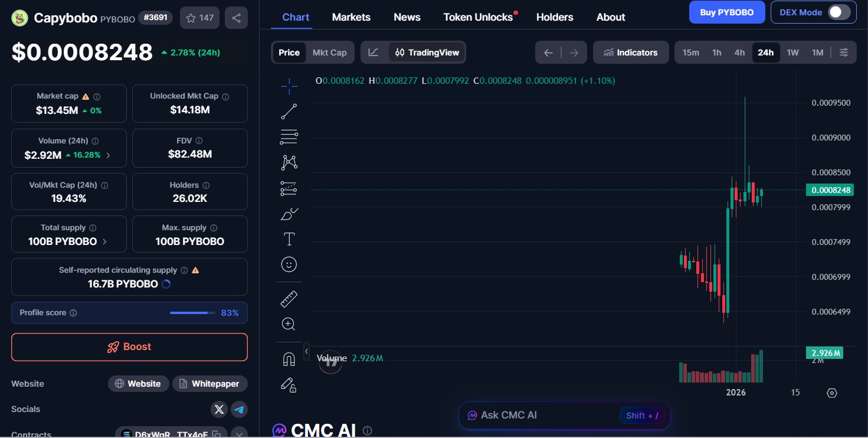Expand the Volume (24h) details chevron
This screenshot has height=438, width=868.
click(x=108, y=155)
